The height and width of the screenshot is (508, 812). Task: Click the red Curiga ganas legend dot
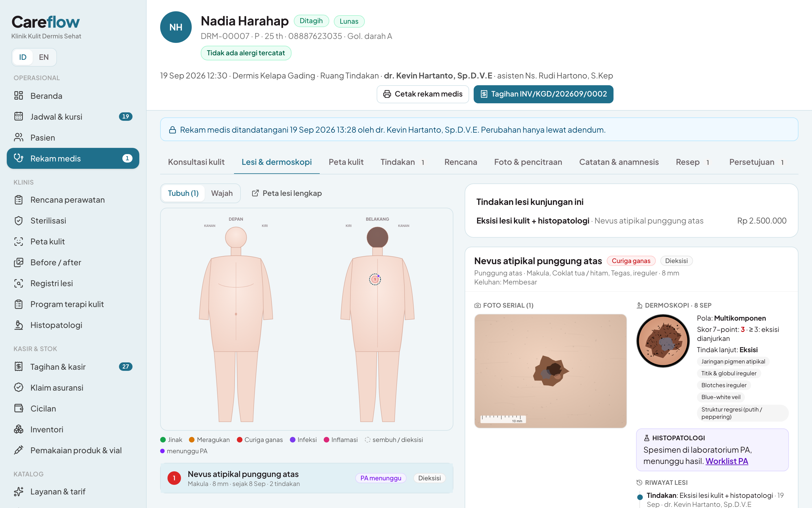[x=240, y=440]
